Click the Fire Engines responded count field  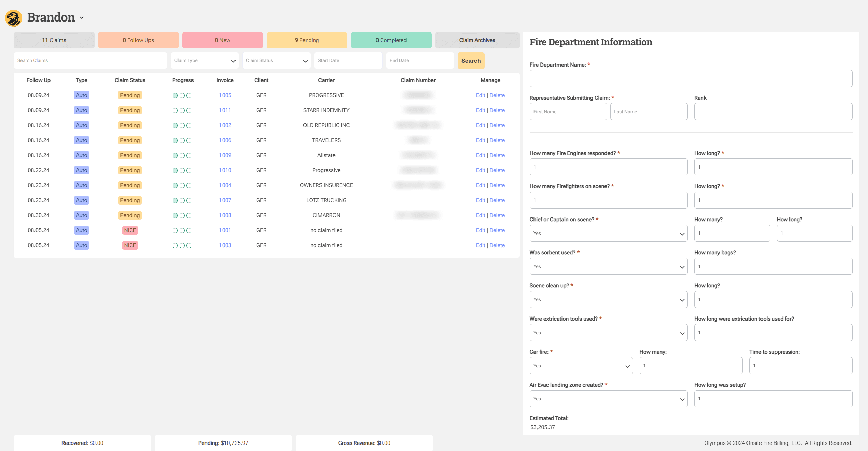608,167
